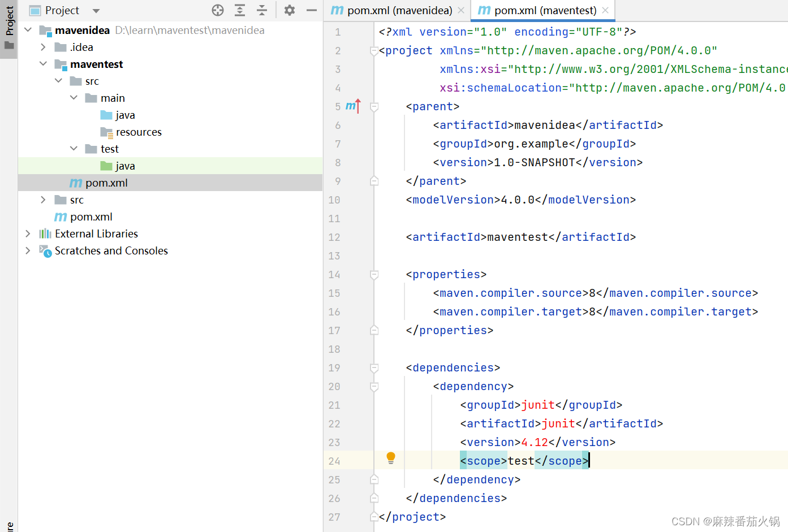This screenshot has height=532, width=788.
Task: Select the main folder in tree
Action: pos(113,98)
